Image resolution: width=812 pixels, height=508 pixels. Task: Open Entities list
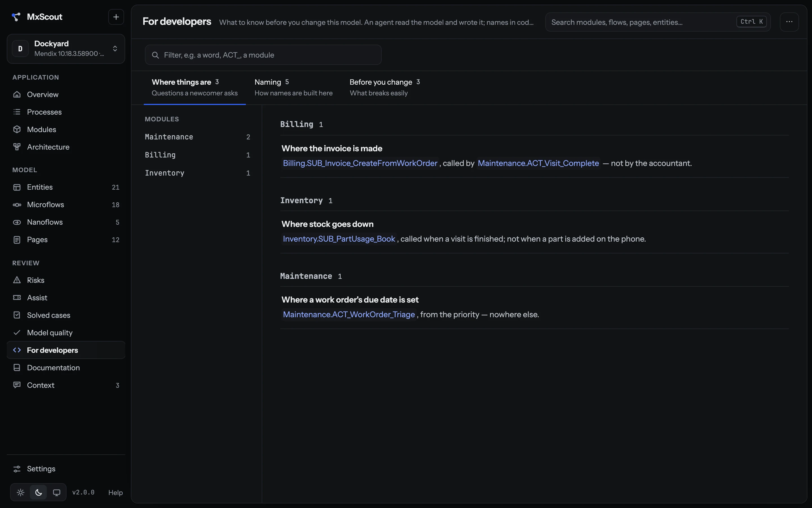click(x=66, y=187)
